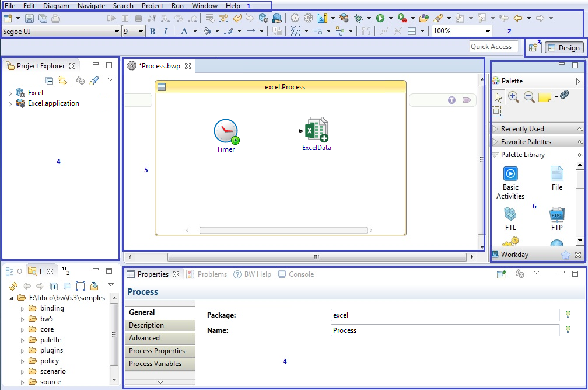Viewport: 588px width, 390px height.
Task: Select the ExcelData activity icon
Action: click(x=316, y=130)
